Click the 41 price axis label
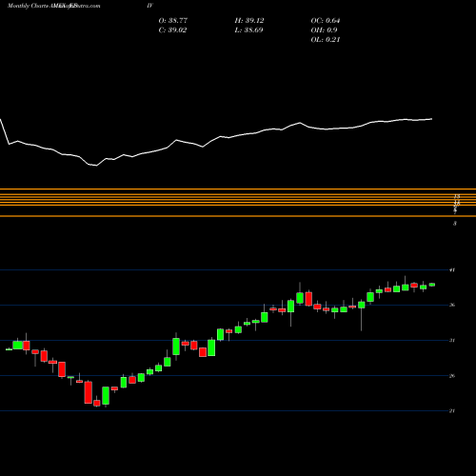This screenshot has height=476, width=476. coord(452,270)
